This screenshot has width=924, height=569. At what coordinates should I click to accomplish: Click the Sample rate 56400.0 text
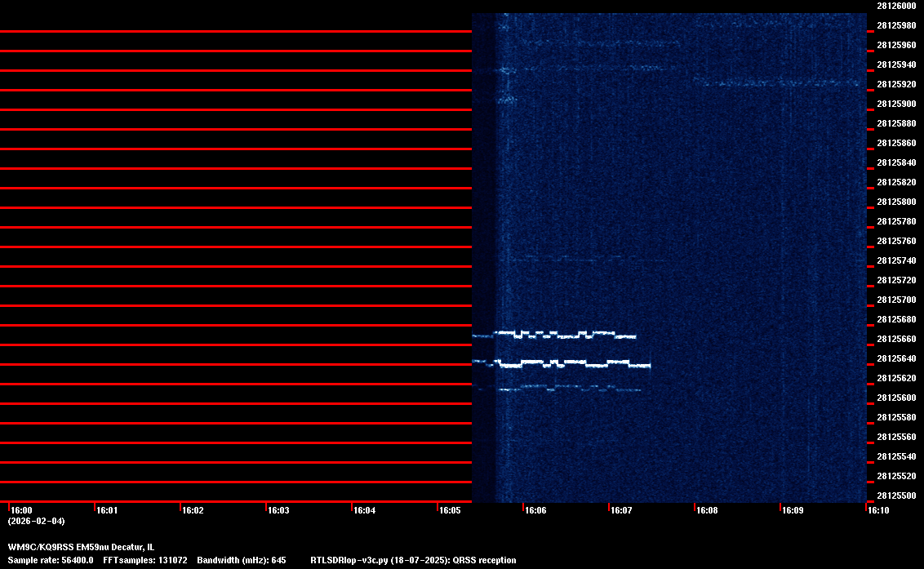[51, 561]
